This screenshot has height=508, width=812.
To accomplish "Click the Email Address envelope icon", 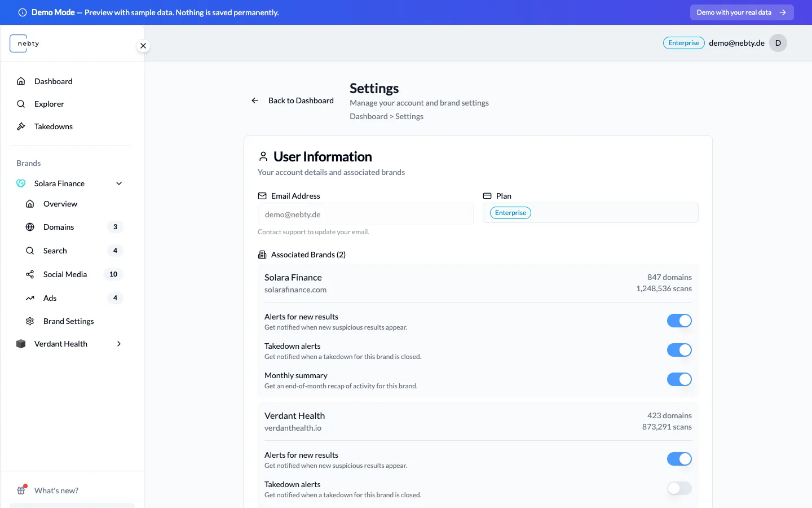I will pyautogui.click(x=262, y=196).
